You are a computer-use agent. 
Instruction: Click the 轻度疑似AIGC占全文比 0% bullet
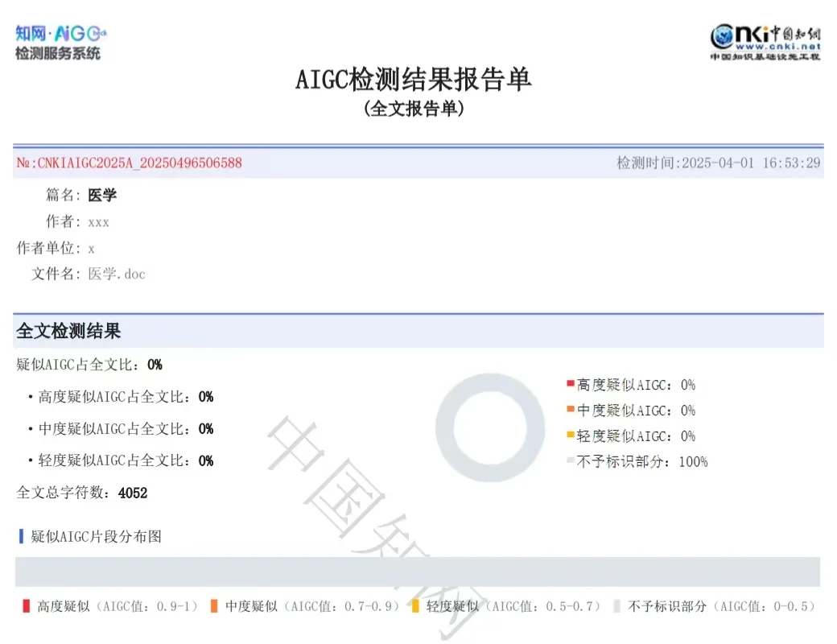122,460
